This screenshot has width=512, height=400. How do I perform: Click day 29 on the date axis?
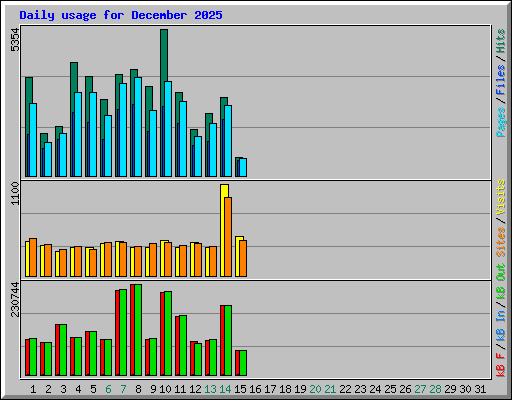coord(450,389)
